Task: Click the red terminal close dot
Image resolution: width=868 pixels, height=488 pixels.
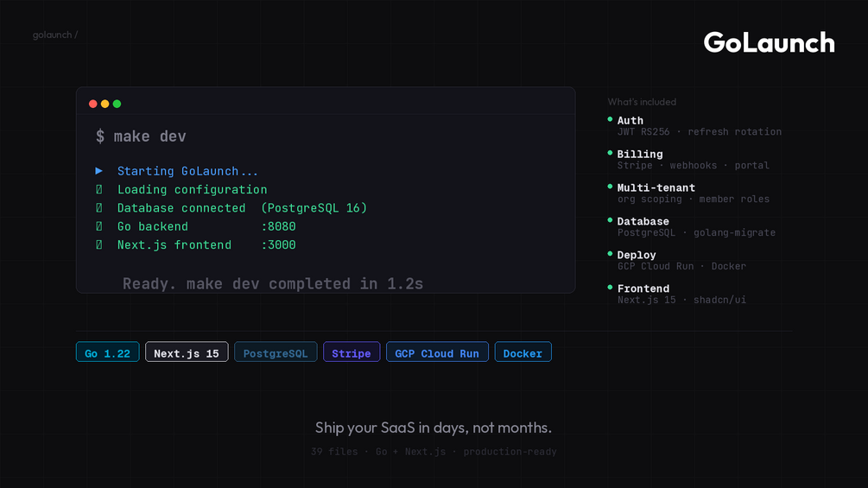Action: click(93, 104)
